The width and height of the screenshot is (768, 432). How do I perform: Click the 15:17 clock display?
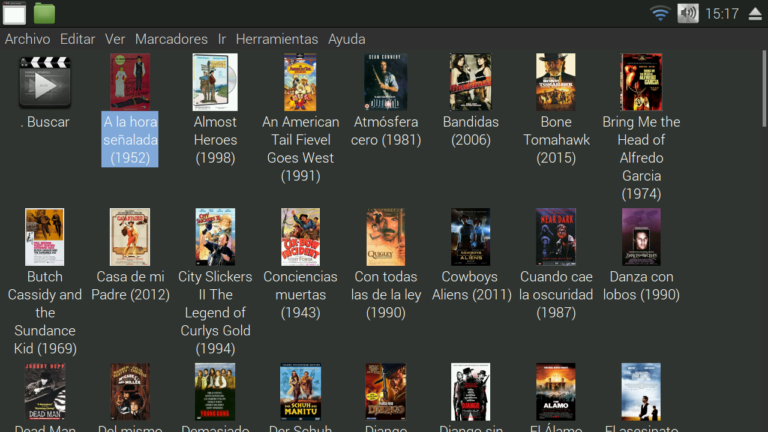[x=722, y=14]
